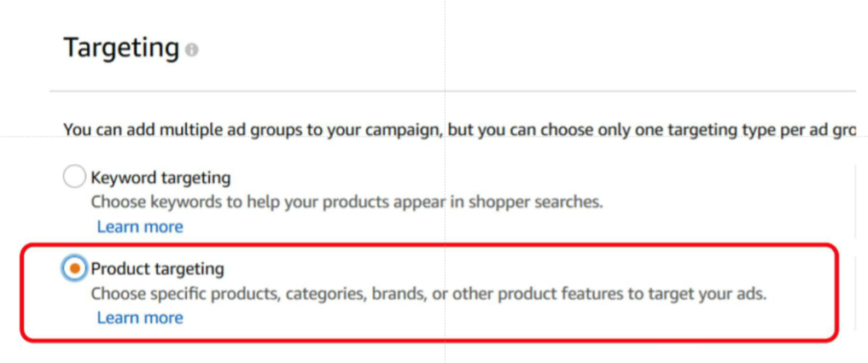Open Learn more link under Keyword targeting
868x363 pixels.
click(x=140, y=226)
